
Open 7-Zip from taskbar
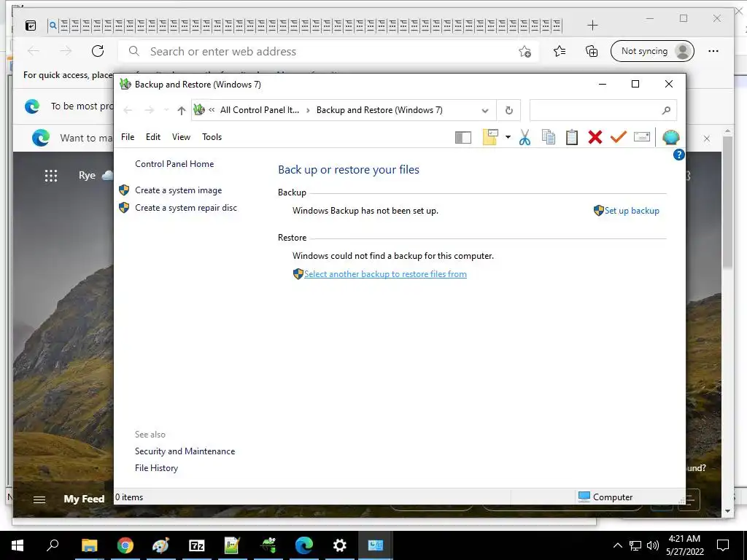coord(197,545)
